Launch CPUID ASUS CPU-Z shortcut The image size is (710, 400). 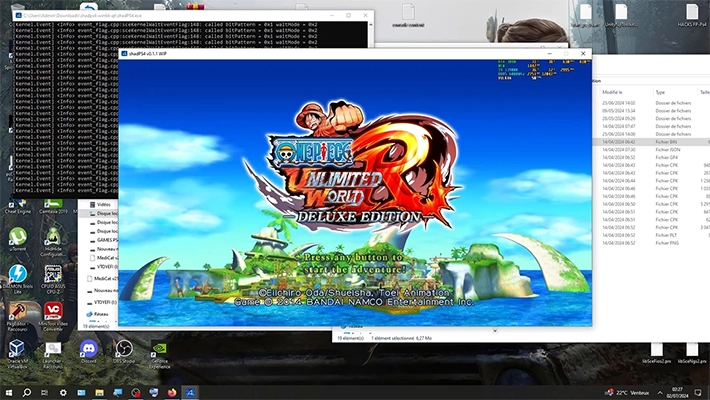[x=53, y=278]
